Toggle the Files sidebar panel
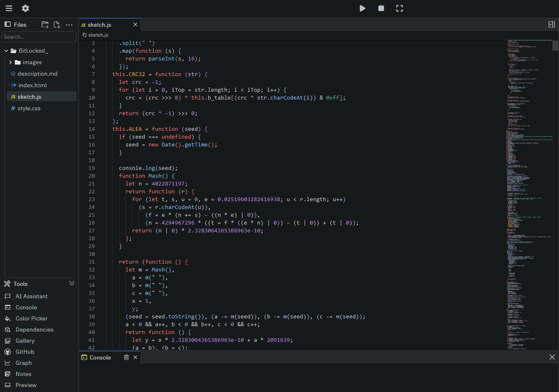 (7, 25)
